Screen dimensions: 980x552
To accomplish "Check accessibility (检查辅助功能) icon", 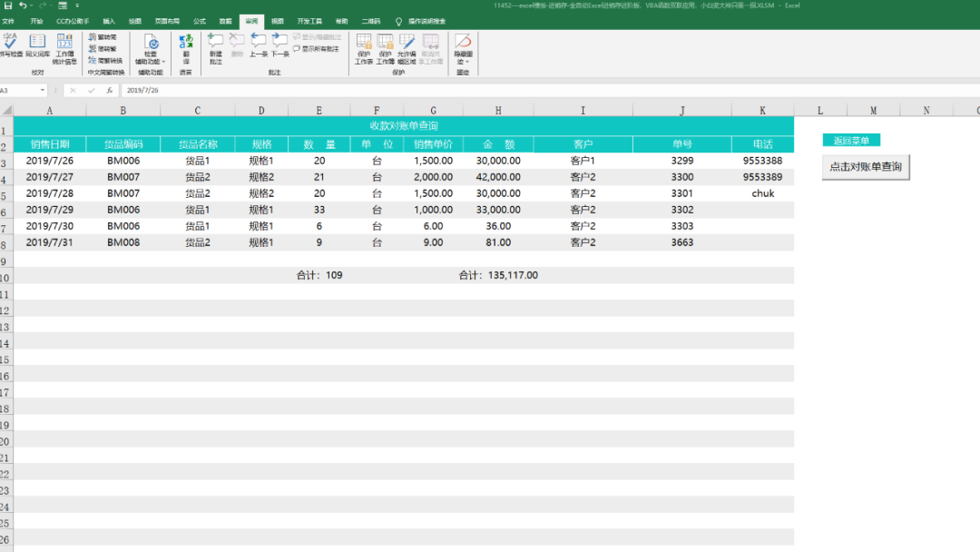I will point(151,43).
